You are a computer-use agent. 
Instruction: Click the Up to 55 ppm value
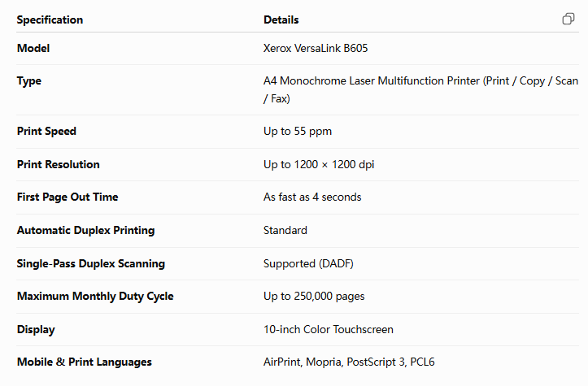coord(298,132)
